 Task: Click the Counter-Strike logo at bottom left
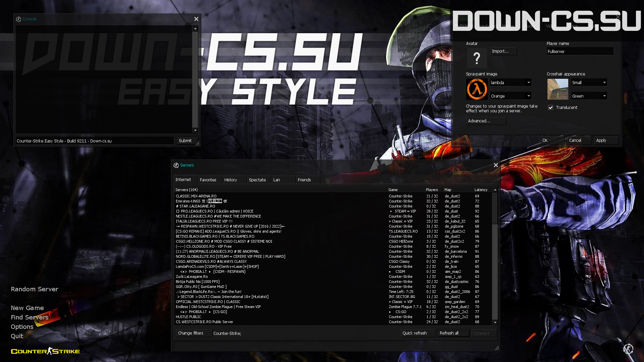(45, 351)
